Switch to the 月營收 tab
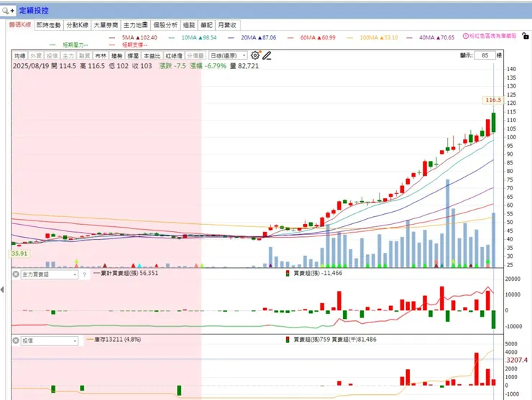Screen dimensions: 532x400 [x=227, y=25]
